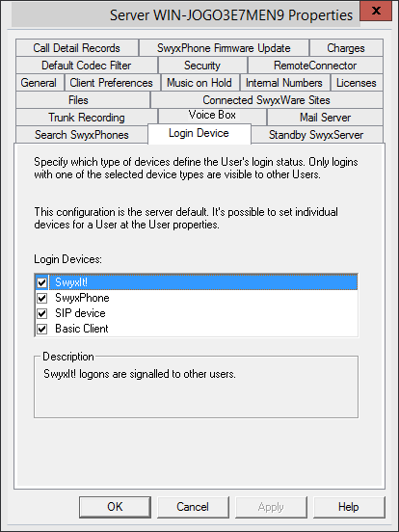The height and width of the screenshot is (532, 399).
Task: Click the Cancel button
Action: pos(193,507)
